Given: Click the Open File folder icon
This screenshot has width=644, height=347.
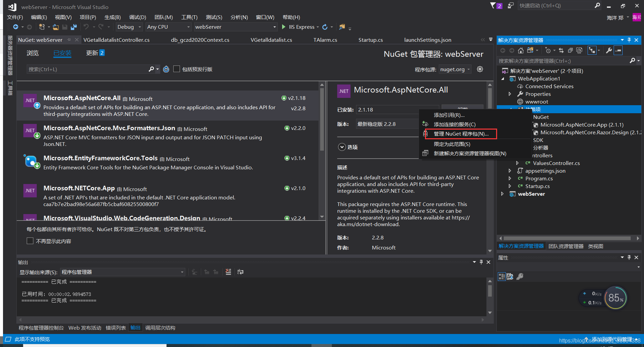Looking at the screenshot, I should point(56,27).
